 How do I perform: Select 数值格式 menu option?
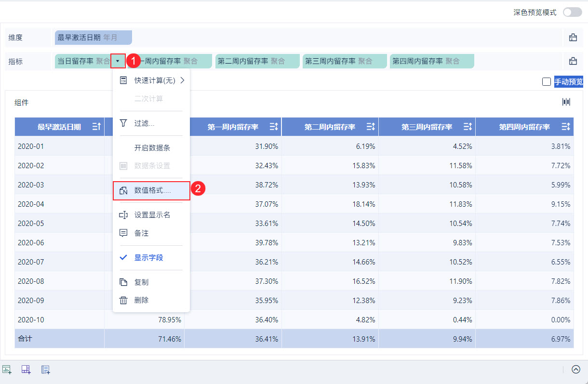pyautogui.click(x=152, y=191)
